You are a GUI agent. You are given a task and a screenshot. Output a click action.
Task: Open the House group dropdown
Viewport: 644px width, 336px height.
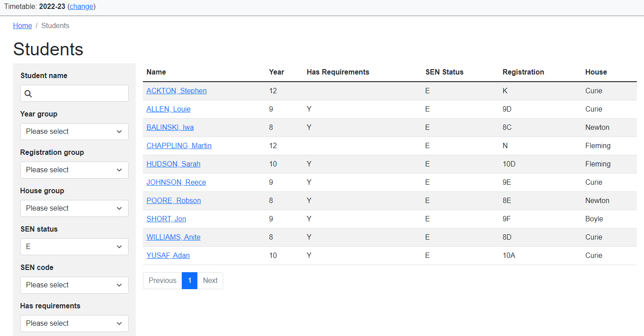74,208
